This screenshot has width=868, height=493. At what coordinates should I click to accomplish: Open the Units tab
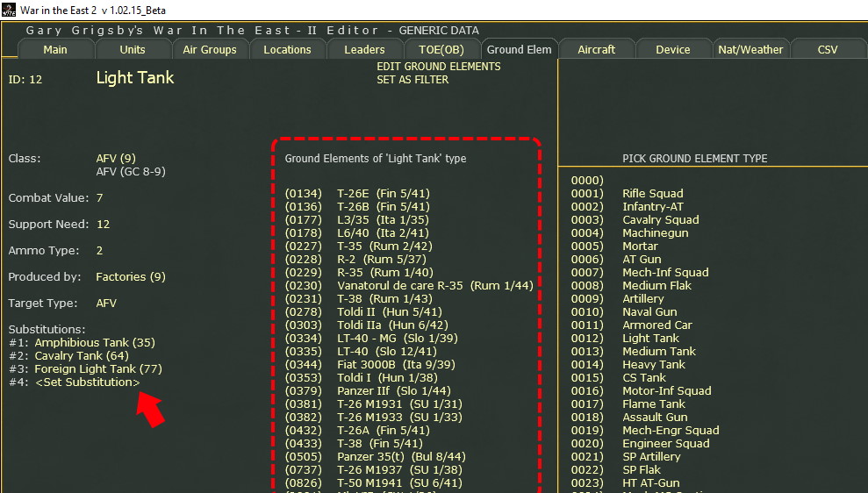pos(133,49)
